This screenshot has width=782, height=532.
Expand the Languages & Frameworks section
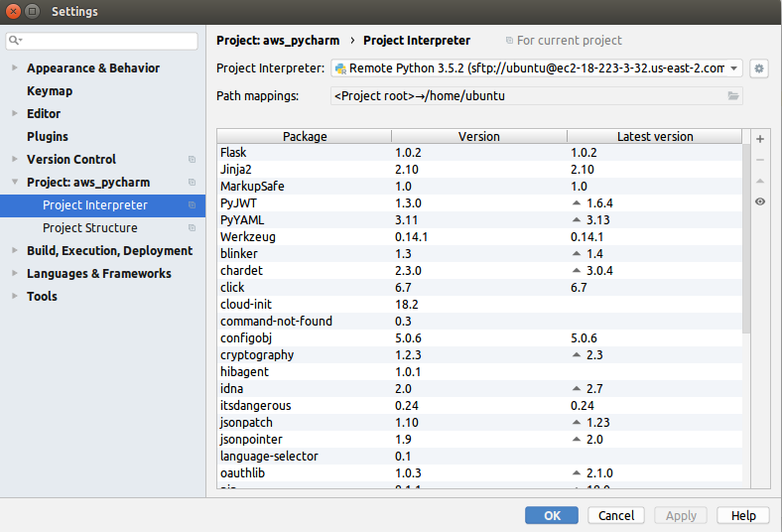(x=15, y=273)
